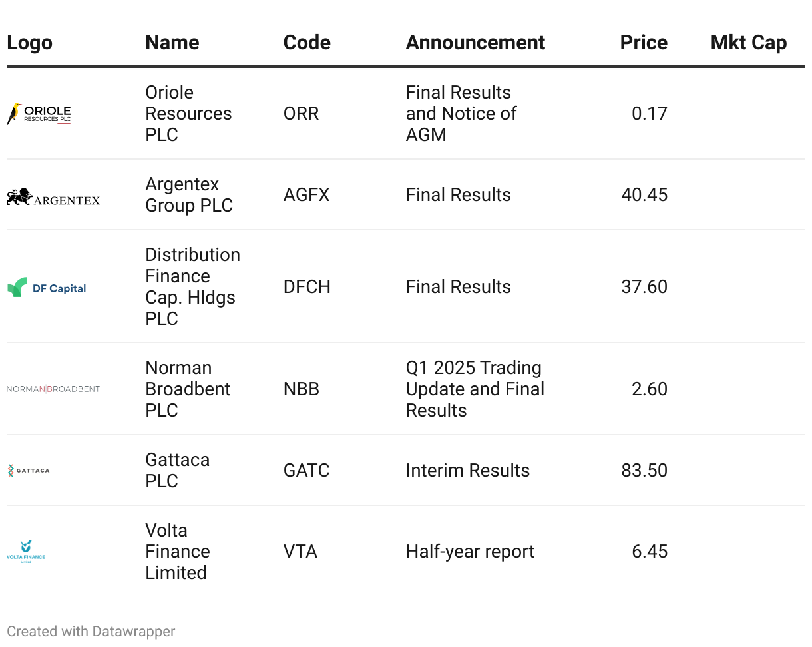Select the Logo column header
Viewport: 812px width, 647px height.
point(29,43)
